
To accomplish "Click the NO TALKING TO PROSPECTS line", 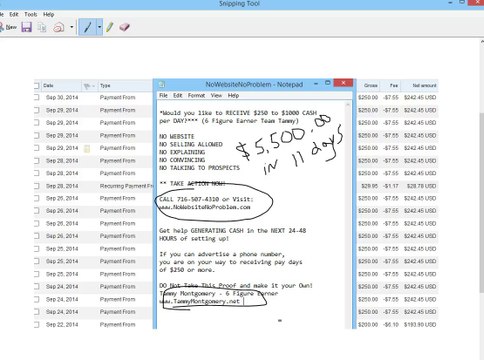I will (x=199, y=168).
